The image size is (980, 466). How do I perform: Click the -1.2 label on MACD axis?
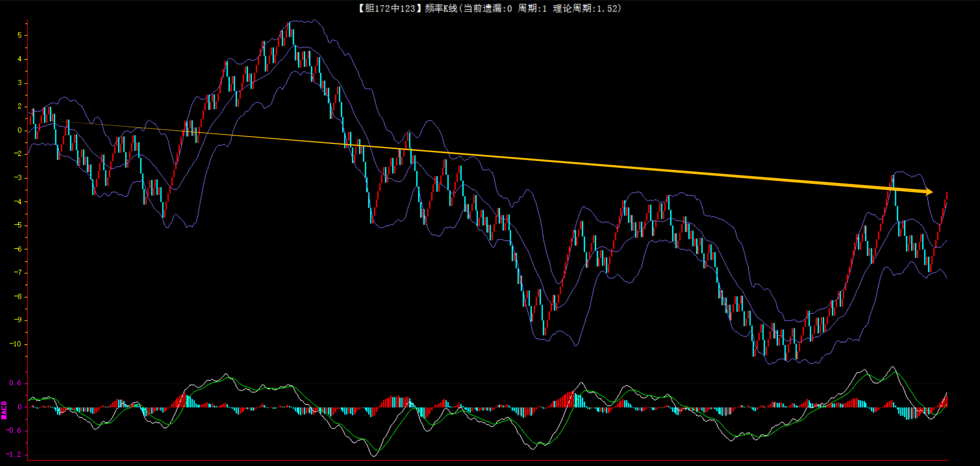pyautogui.click(x=14, y=454)
